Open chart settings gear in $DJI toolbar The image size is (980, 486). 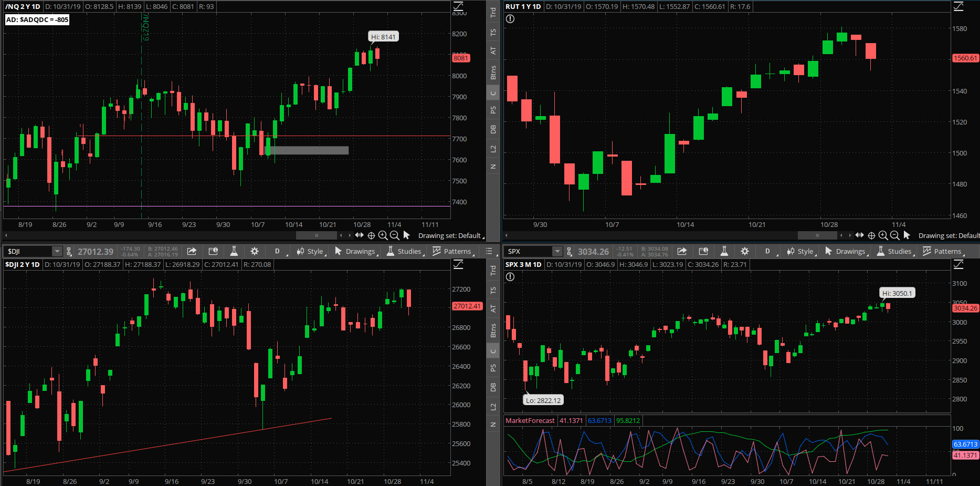coord(255,251)
